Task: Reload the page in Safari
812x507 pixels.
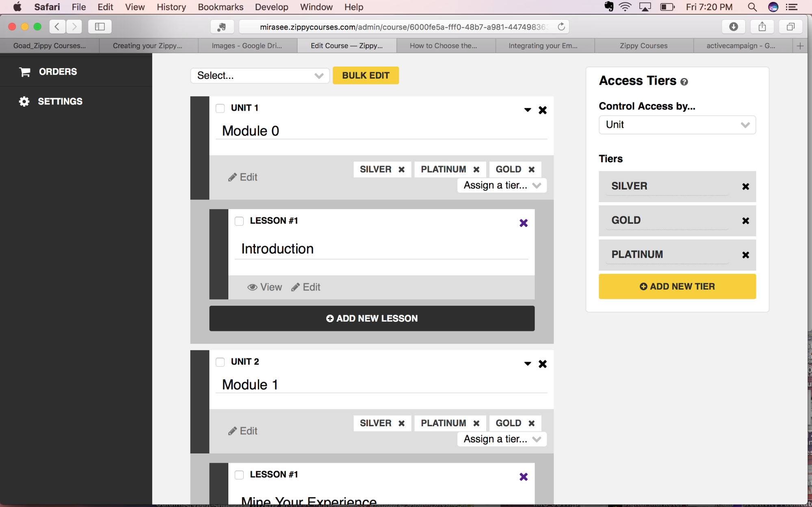Action: pyautogui.click(x=561, y=27)
